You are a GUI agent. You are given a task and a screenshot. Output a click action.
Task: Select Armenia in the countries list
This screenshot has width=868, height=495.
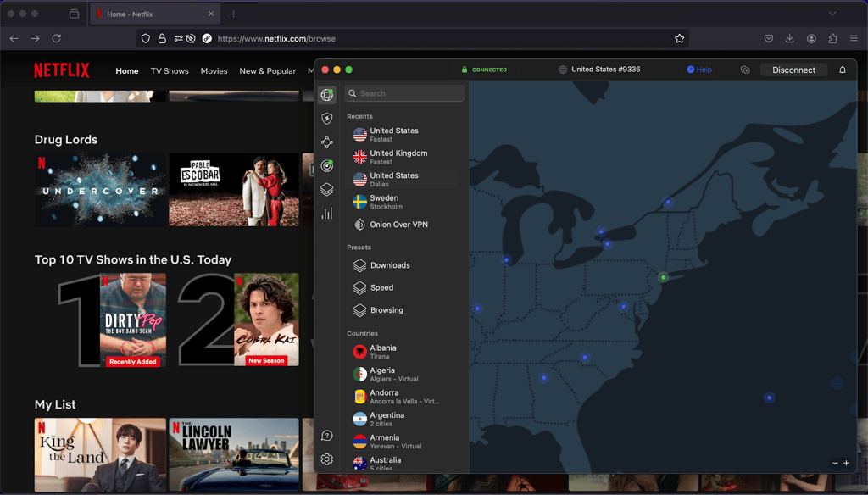402,442
